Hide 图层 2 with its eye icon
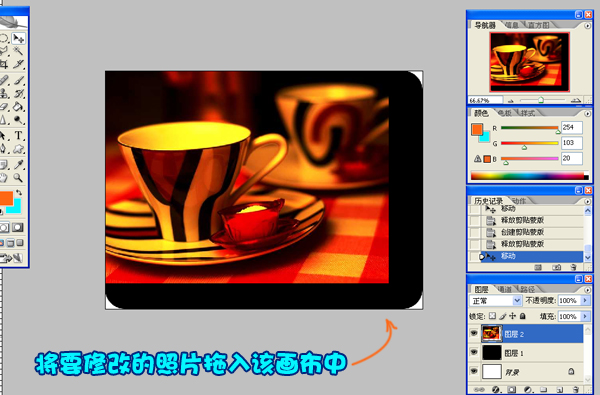Image resolution: width=600 pixels, height=395 pixels. click(474, 333)
